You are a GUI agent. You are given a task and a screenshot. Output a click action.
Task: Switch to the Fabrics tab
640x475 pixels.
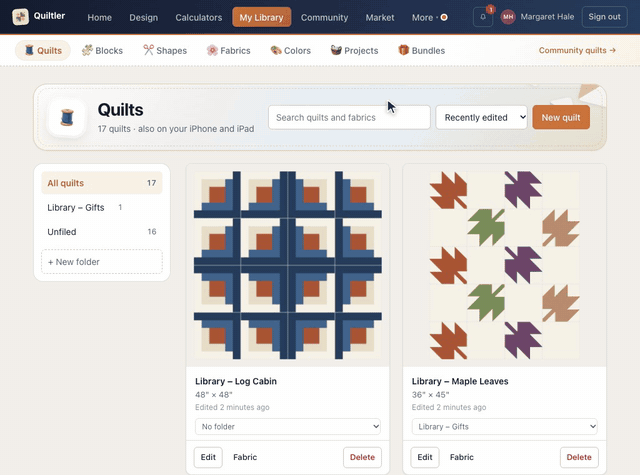coord(229,51)
